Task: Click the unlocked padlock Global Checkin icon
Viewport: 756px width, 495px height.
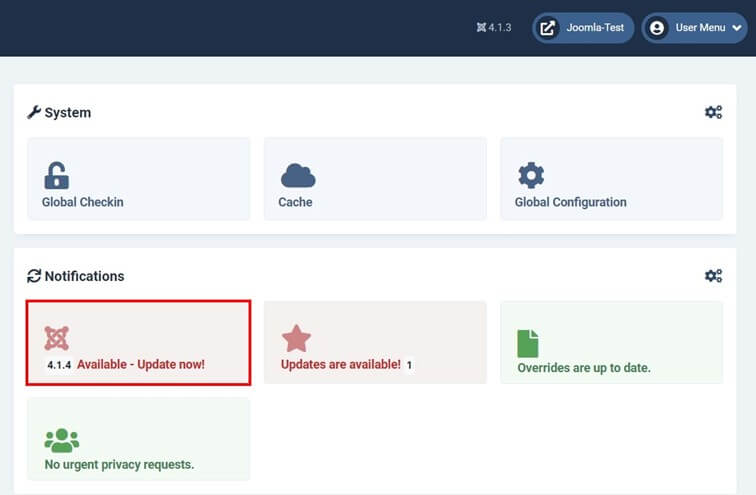Action: tap(56, 175)
